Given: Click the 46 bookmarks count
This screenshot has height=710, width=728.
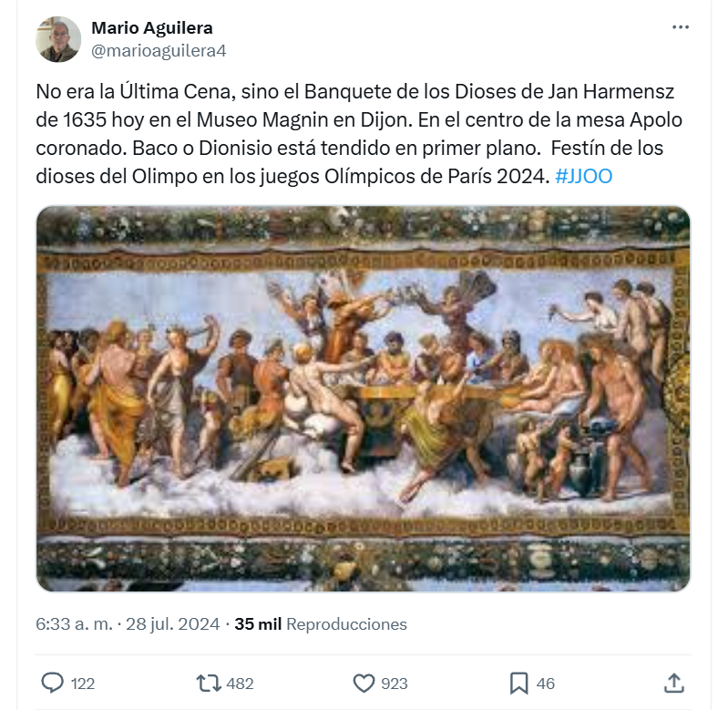Looking at the screenshot, I should pyautogui.click(x=545, y=684).
